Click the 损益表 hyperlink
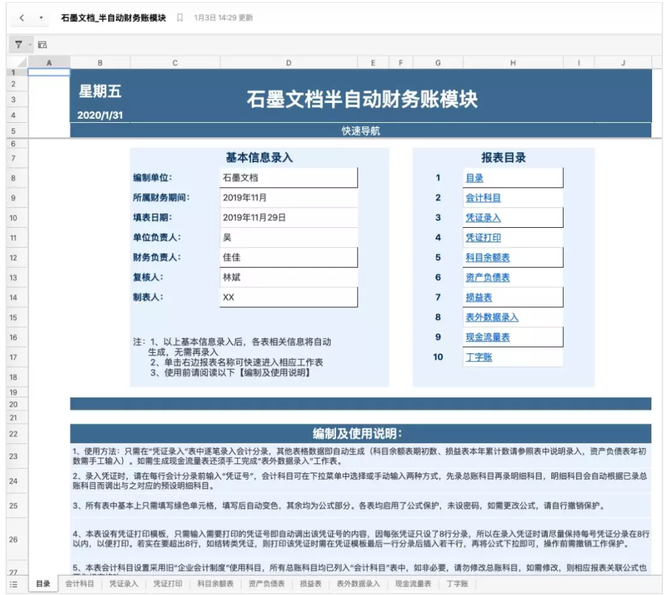670x595 pixels. [479, 297]
